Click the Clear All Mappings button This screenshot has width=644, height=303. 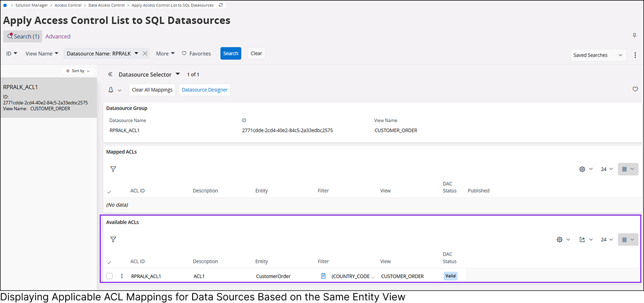click(152, 90)
